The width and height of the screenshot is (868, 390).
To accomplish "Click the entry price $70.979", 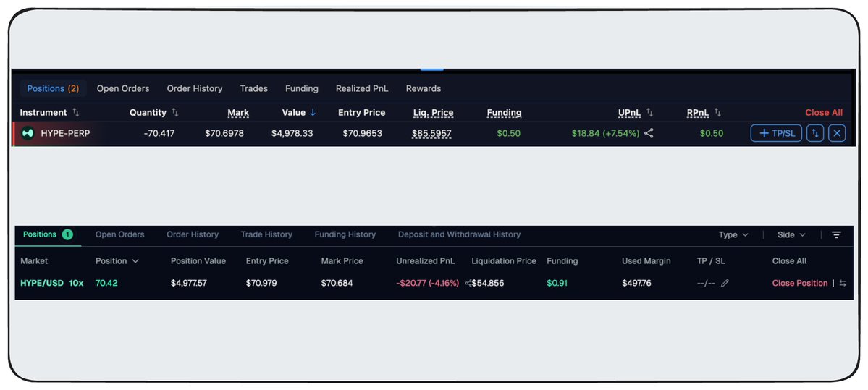I will [261, 283].
